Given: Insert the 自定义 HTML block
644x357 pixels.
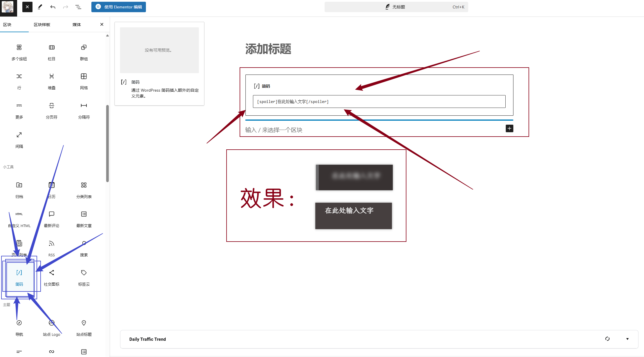Looking at the screenshot, I should click(19, 219).
